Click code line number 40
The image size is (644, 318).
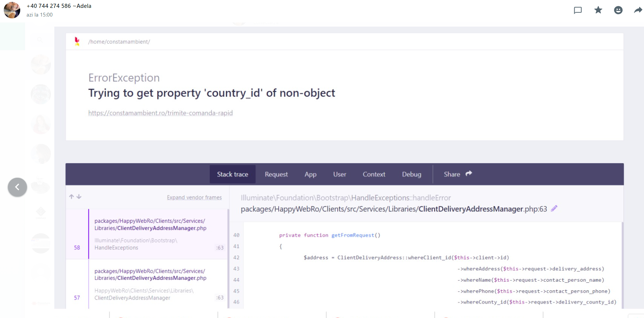pos(236,235)
